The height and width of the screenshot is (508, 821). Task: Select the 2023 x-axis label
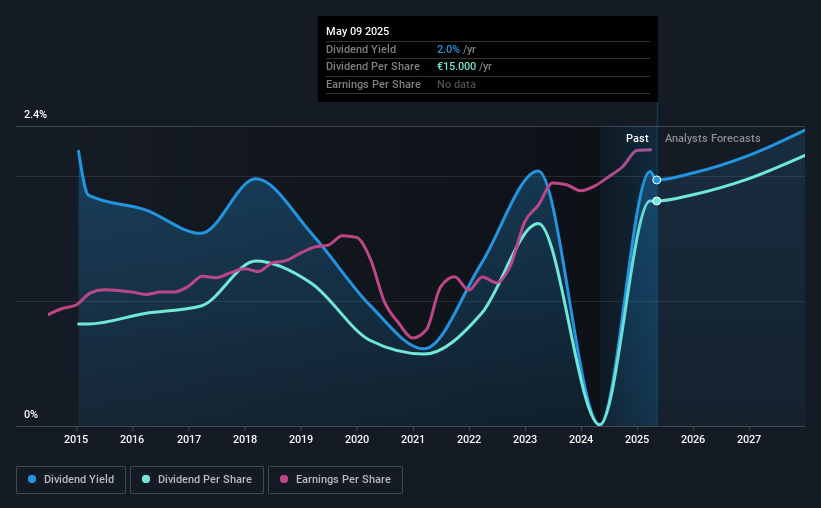point(525,439)
